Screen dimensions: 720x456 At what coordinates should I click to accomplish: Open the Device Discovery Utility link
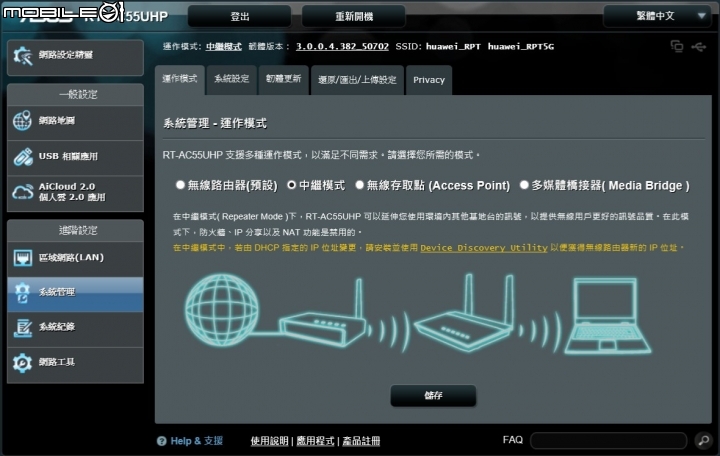[484, 248]
